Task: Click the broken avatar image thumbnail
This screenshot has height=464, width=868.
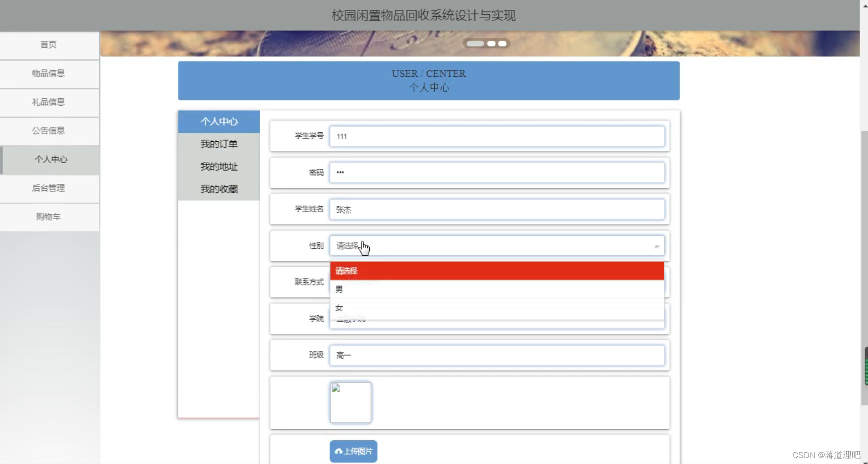Action: pos(350,403)
